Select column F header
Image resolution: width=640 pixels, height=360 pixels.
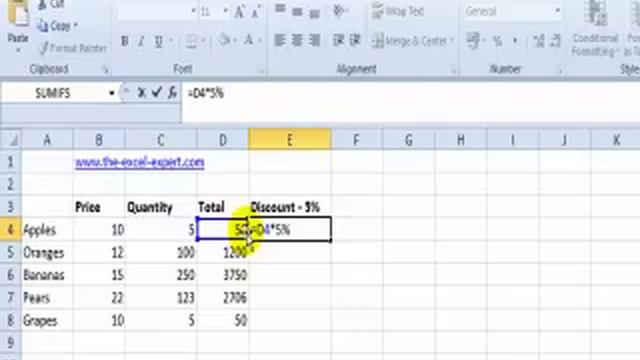pyautogui.click(x=357, y=140)
